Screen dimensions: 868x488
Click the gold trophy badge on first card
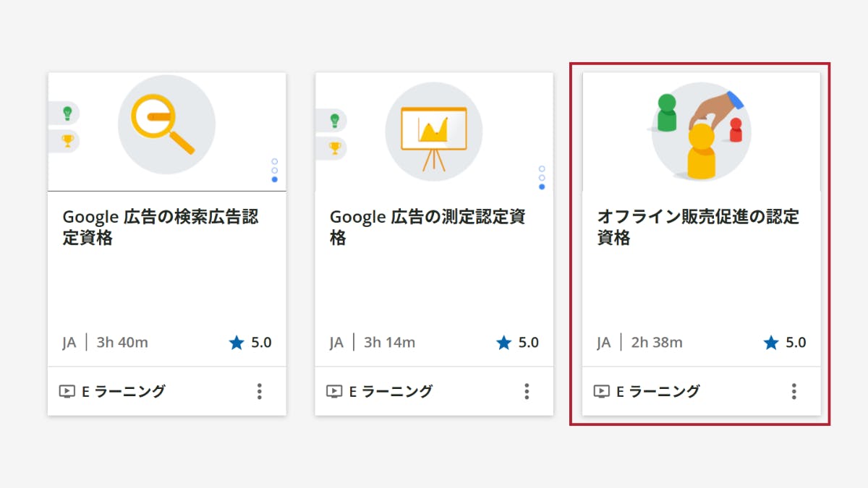coord(67,140)
